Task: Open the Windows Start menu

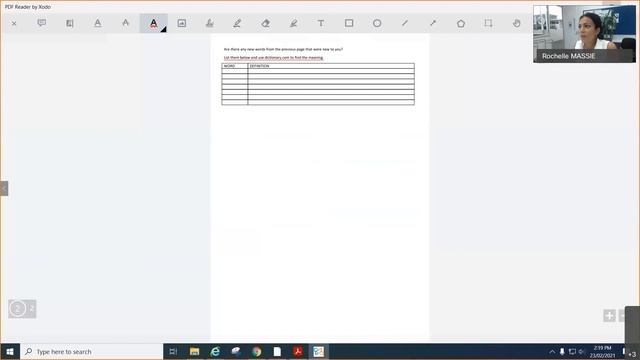Action: pyautogui.click(x=10, y=351)
